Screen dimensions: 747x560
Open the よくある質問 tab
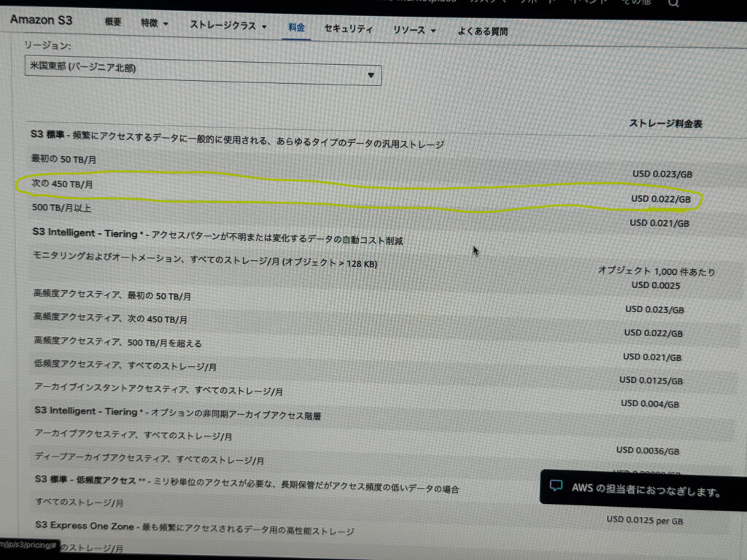(x=482, y=31)
